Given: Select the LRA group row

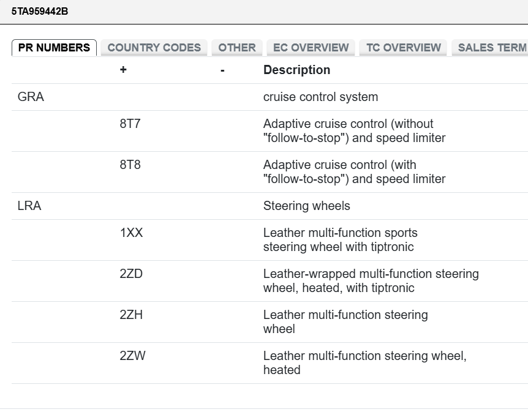Looking at the screenshot, I should coord(270,206).
